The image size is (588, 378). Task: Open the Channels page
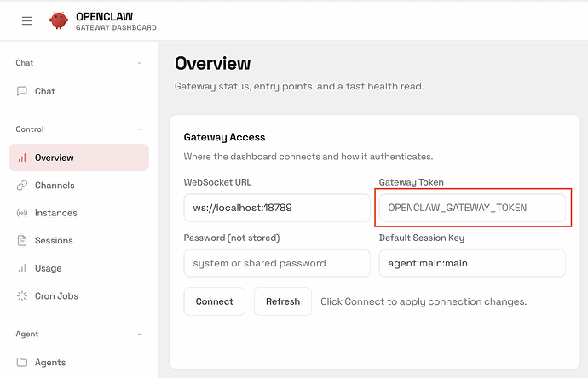(55, 186)
